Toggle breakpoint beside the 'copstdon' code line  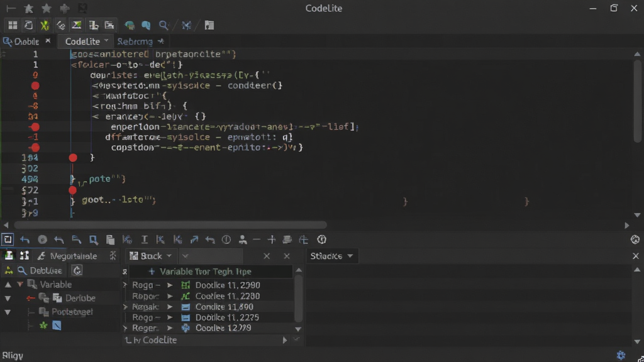pyautogui.click(x=35, y=147)
